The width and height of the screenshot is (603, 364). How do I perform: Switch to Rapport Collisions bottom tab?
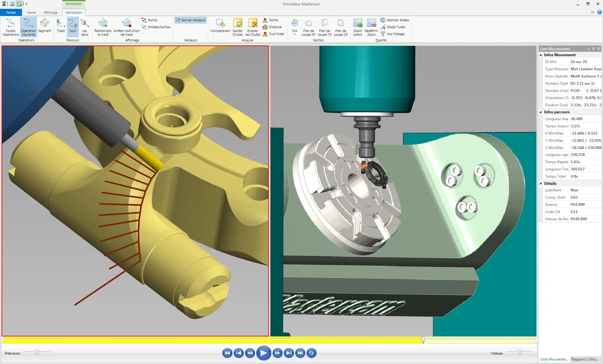[585, 359]
